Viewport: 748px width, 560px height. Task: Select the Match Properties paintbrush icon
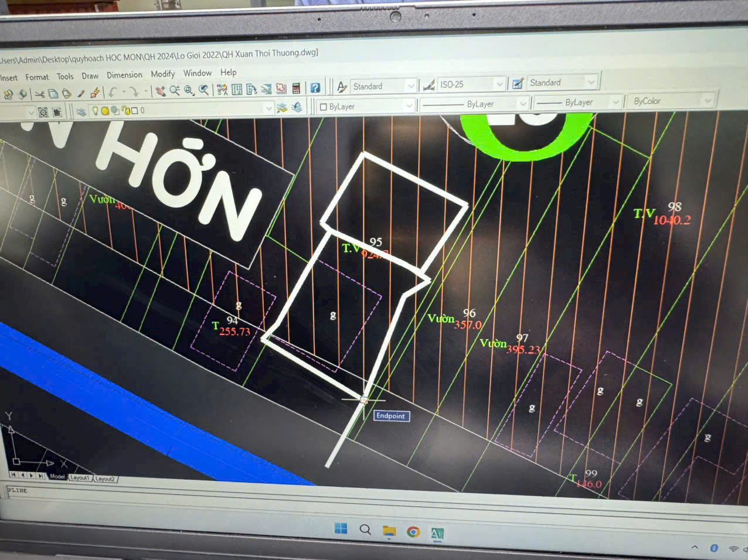coord(81,93)
